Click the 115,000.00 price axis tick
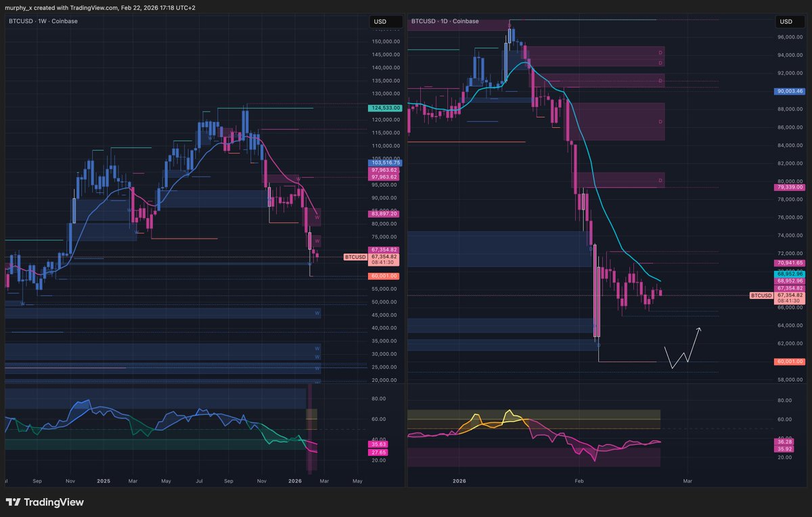This screenshot has width=812, height=517. click(x=386, y=133)
